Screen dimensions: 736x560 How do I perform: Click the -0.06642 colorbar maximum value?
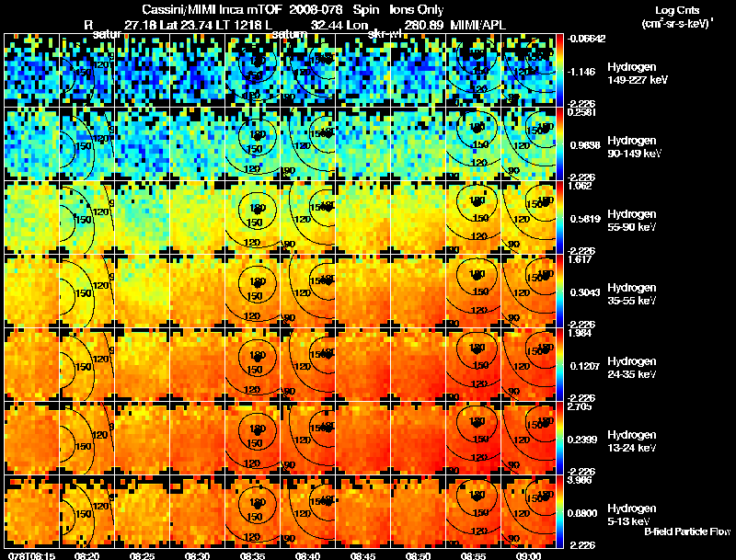point(586,39)
